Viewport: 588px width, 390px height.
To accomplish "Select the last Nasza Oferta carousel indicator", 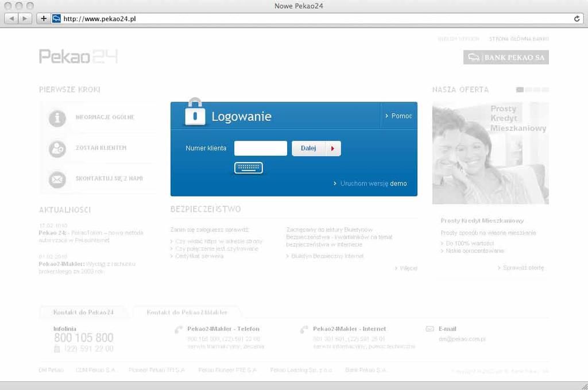I will click(546, 90).
